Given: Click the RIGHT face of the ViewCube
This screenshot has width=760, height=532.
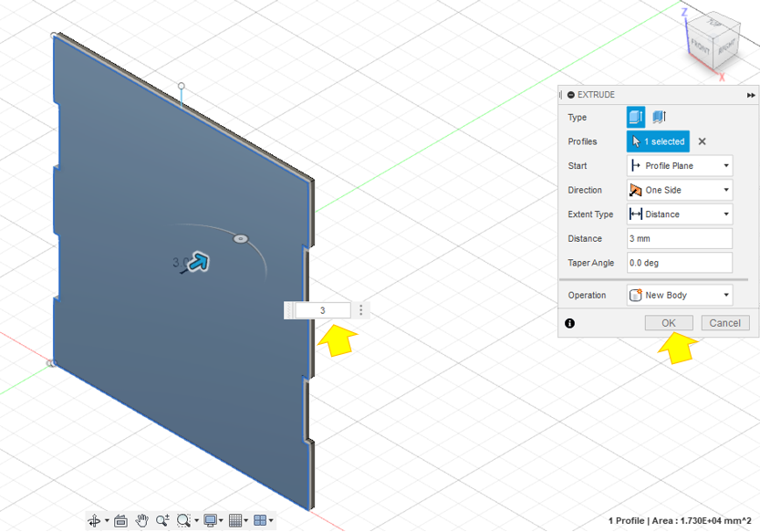Looking at the screenshot, I should 726,46.
